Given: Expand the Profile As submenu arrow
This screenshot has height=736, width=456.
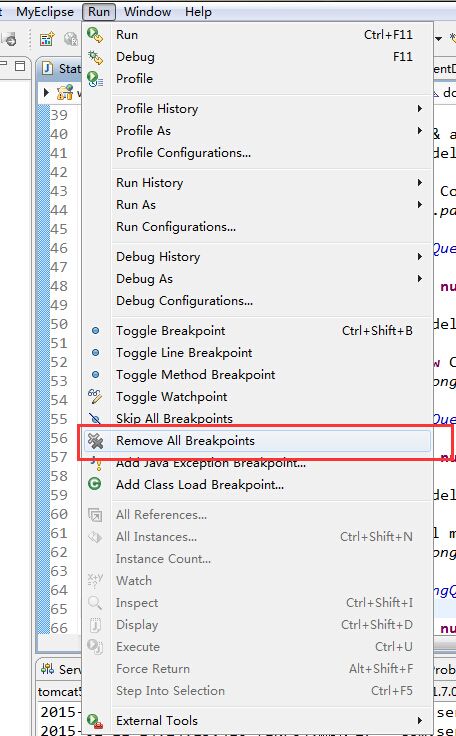Looking at the screenshot, I should (x=419, y=130).
